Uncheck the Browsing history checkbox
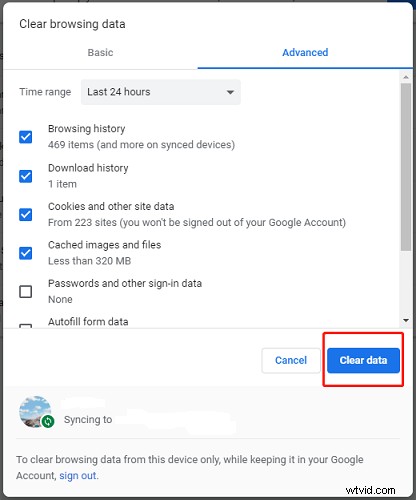 [26, 137]
